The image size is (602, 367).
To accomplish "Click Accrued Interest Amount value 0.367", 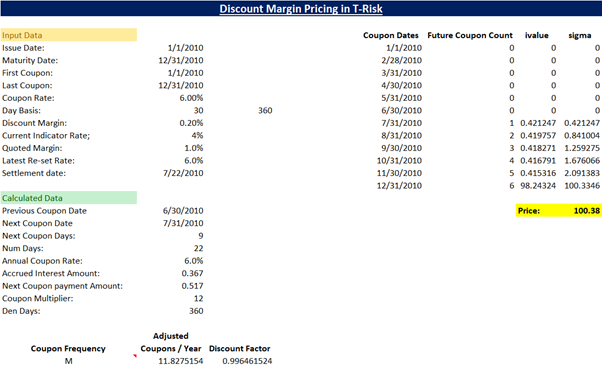I will pyautogui.click(x=192, y=273).
